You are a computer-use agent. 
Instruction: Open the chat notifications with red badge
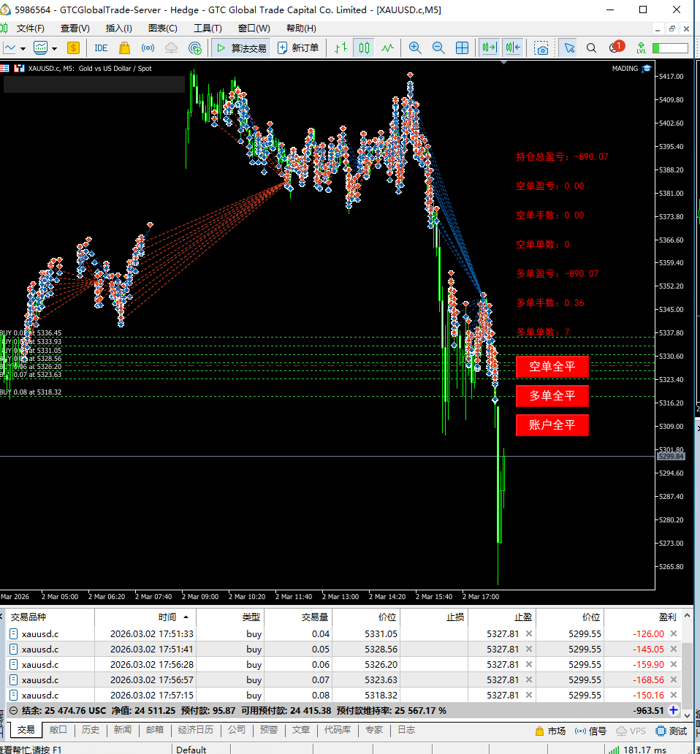(615, 47)
